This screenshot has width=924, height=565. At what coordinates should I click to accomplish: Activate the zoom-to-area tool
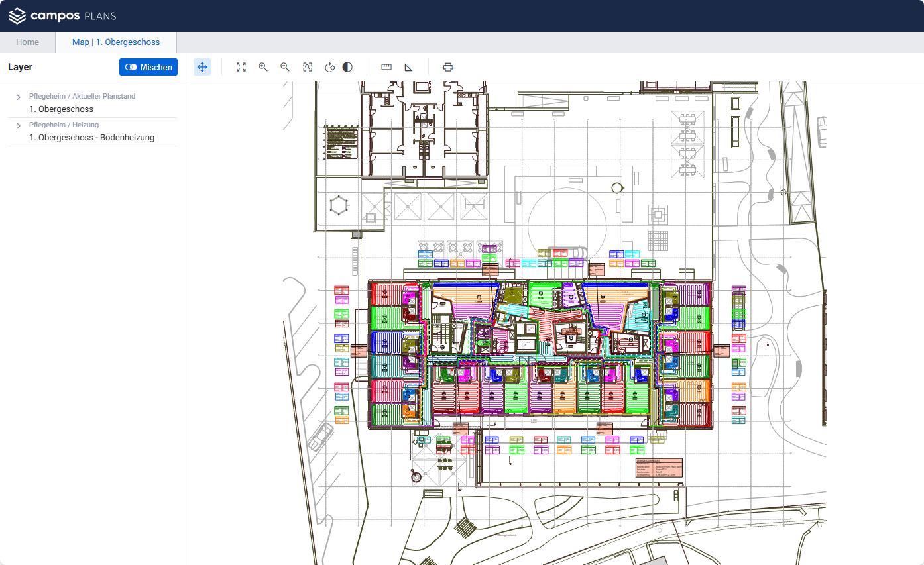click(x=308, y=67)
